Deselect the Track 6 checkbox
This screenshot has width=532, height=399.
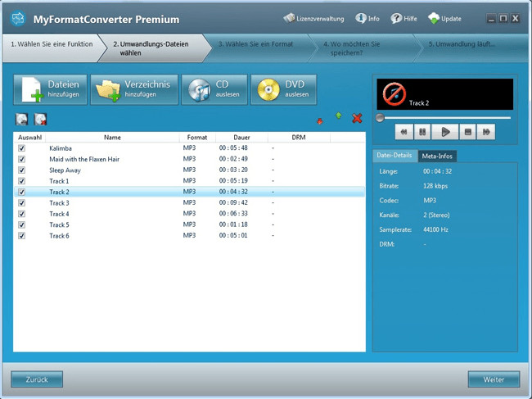[22, 236]
